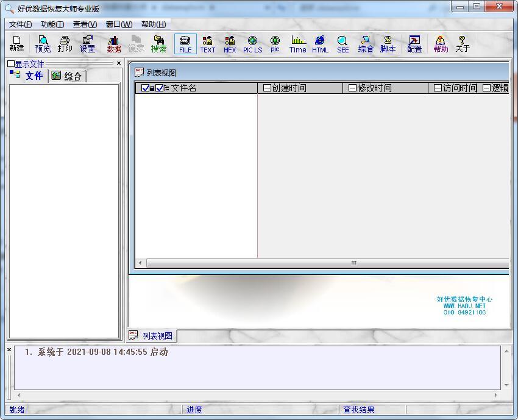Open the 查看(V) menu
The height and width of the screenshot is (420, 518).
click(85, 24)
